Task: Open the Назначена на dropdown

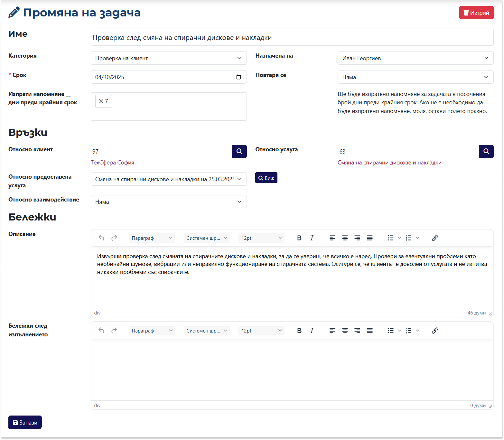Action: coord(415,58)
